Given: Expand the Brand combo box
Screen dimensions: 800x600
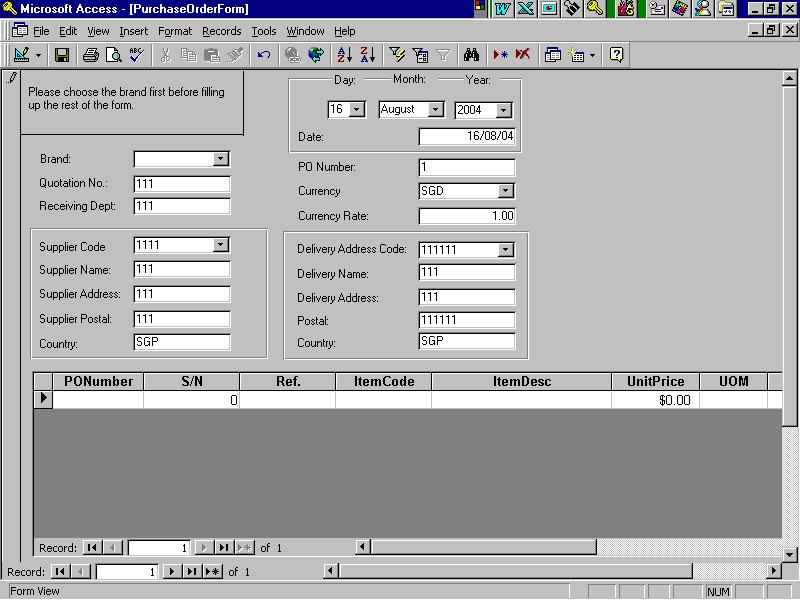Looking at the screenshot, I should pyautogui.click(x=221, y=159).
